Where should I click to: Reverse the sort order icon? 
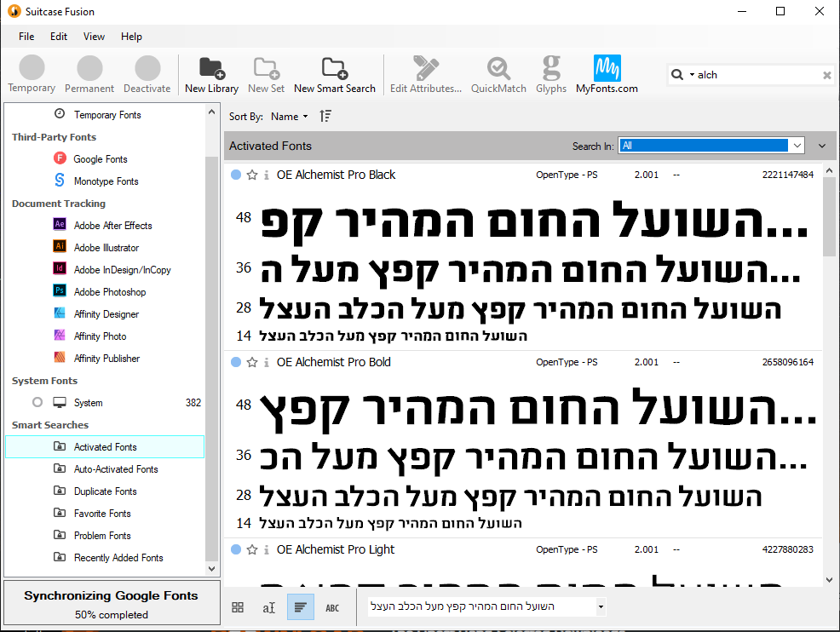point(325,116)
